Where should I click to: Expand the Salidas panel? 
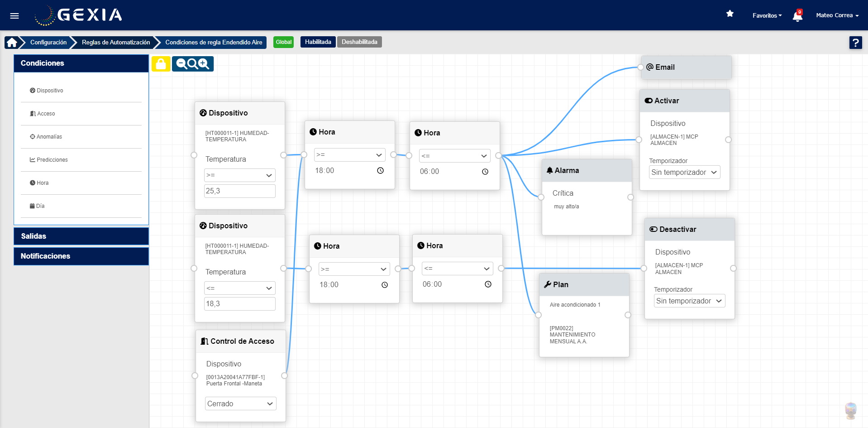[x=81, y=236]
